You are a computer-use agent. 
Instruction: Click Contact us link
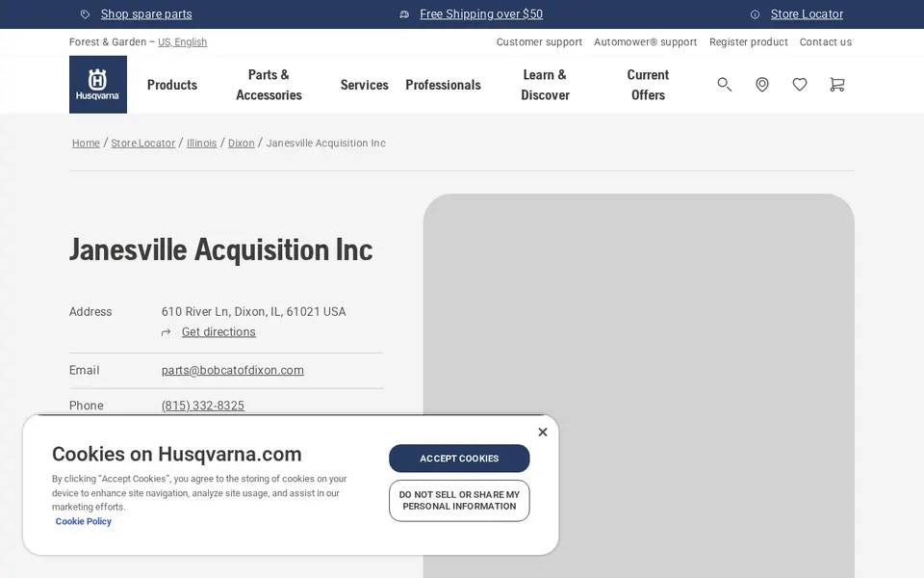point(825,41)
